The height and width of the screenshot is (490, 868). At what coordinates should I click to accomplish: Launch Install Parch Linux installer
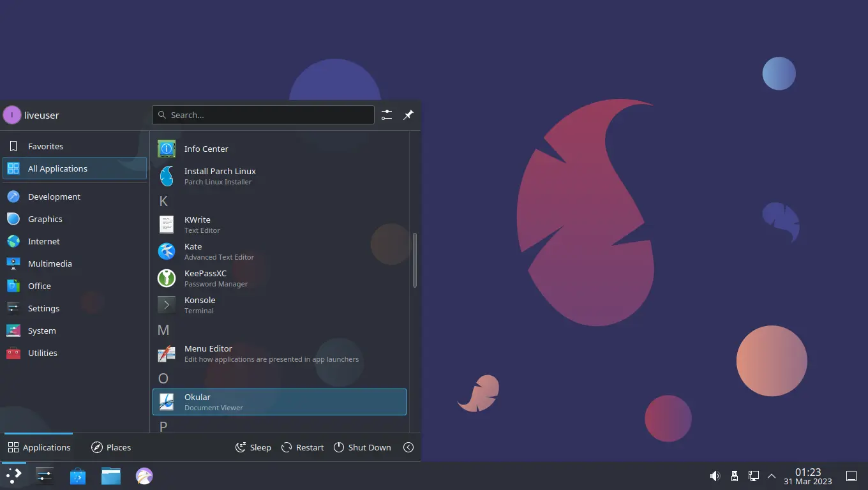coord(279,176)
